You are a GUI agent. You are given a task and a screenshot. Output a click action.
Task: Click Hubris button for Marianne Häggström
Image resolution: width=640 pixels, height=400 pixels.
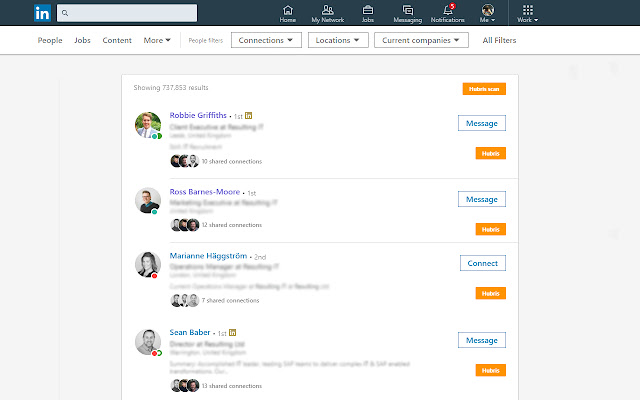pyautogui.click(x=491, y=293)
